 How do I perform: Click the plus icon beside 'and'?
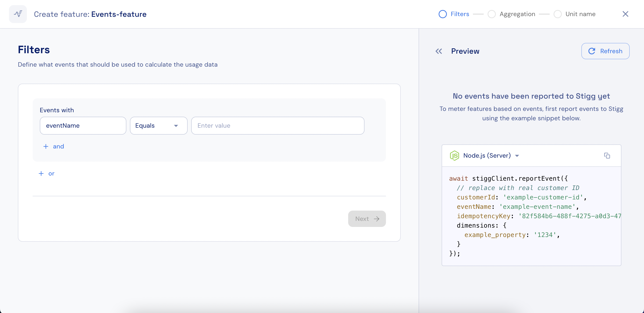pos(46,146)
